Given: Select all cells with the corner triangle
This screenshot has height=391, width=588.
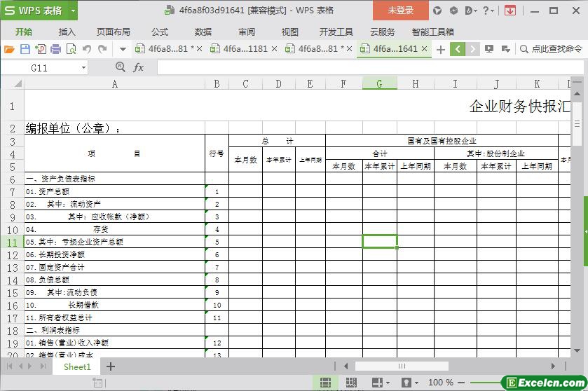Looking at the screenshot, I should click(18, 83).
